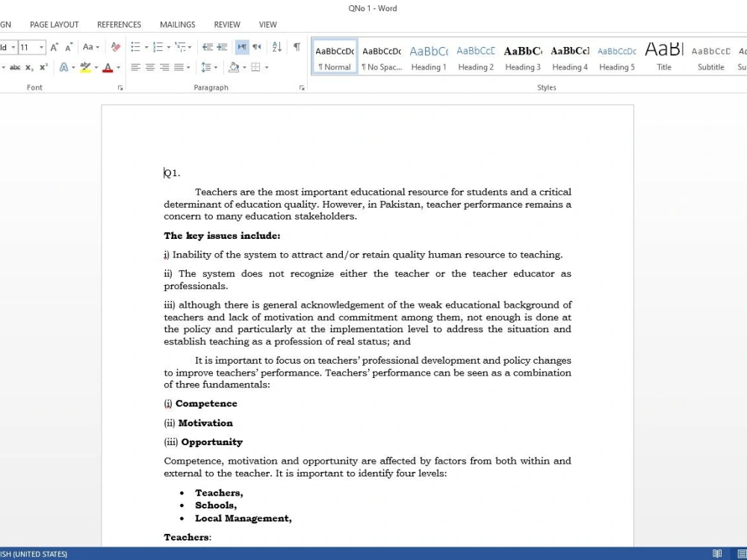
Task: Apply the Heading 3 style
Action: [x=523, y=57]
